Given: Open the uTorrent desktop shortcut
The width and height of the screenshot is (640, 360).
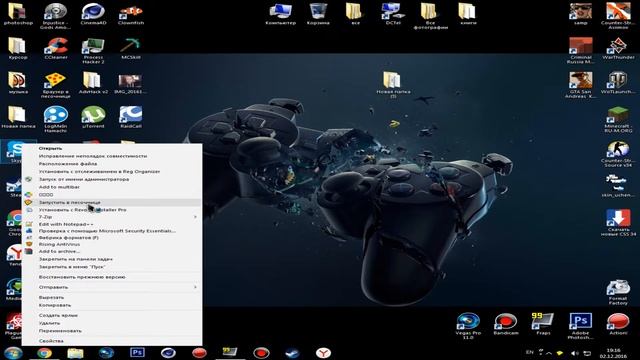Looking at the screenshot, I should (x=93, y=118).
